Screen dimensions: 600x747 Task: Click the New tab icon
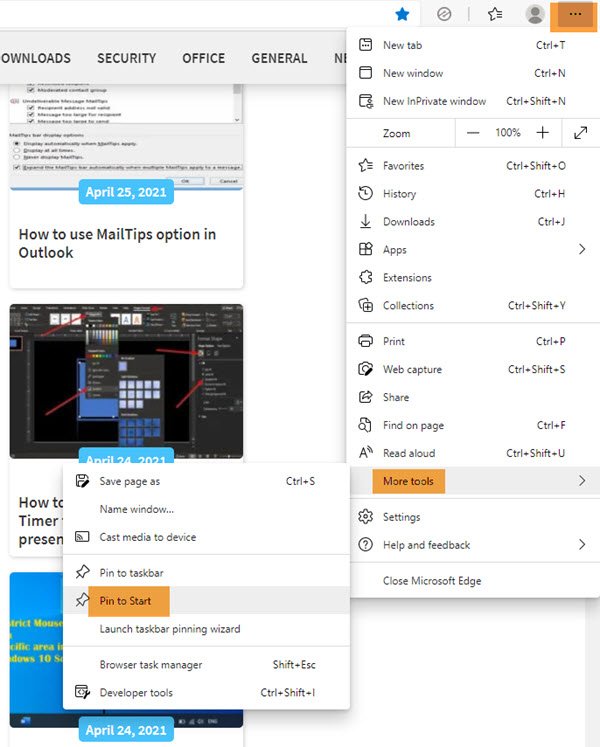tap(366, 45)
